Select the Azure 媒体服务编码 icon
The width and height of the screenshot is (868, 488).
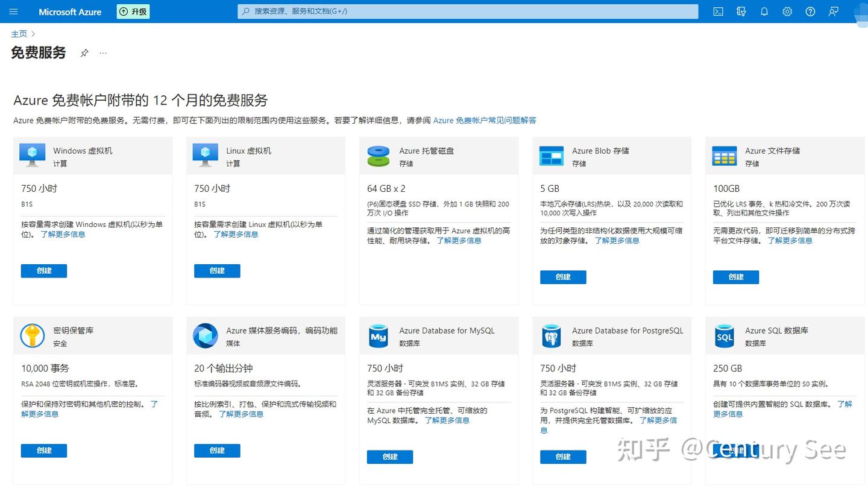pyautogui.click(x=206, y=335)
